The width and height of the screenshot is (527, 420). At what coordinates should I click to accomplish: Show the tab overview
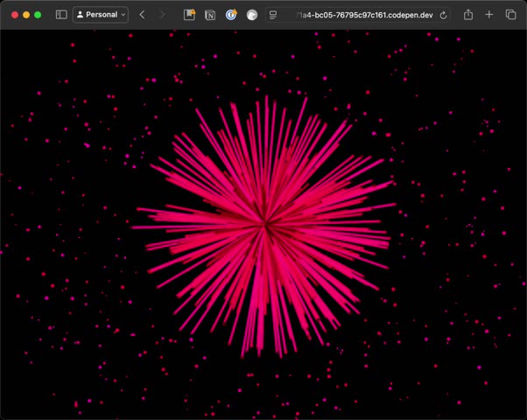point(510,15)
